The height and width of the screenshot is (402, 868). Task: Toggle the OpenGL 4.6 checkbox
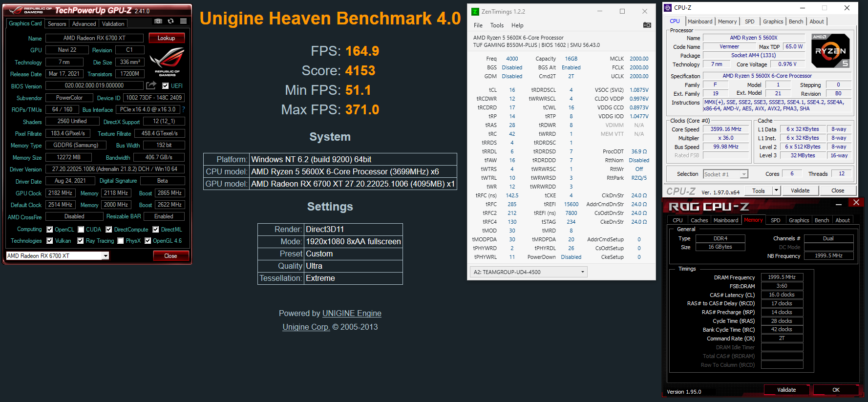(148, 240)
